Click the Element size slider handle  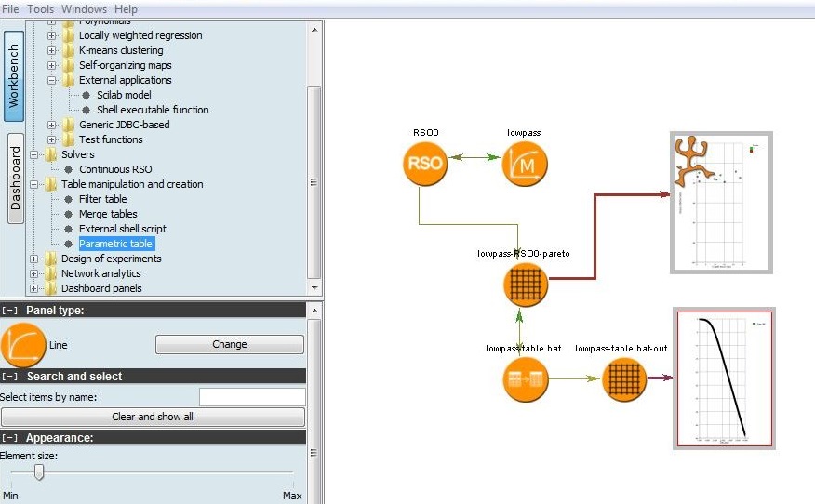tap(39, 472)
